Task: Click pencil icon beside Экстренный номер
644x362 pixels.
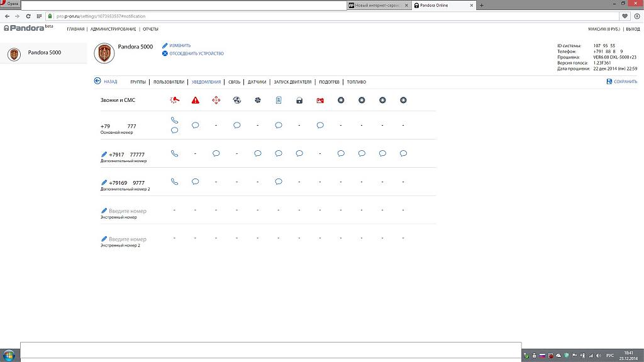Action: (104, 211)
